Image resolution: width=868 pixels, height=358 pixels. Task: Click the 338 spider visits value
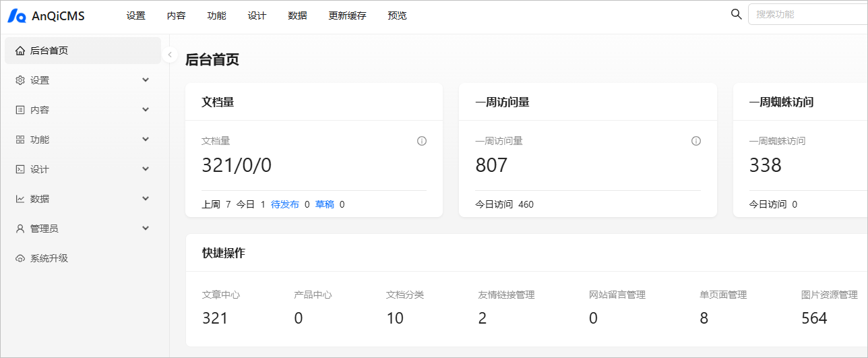point(766,165)
